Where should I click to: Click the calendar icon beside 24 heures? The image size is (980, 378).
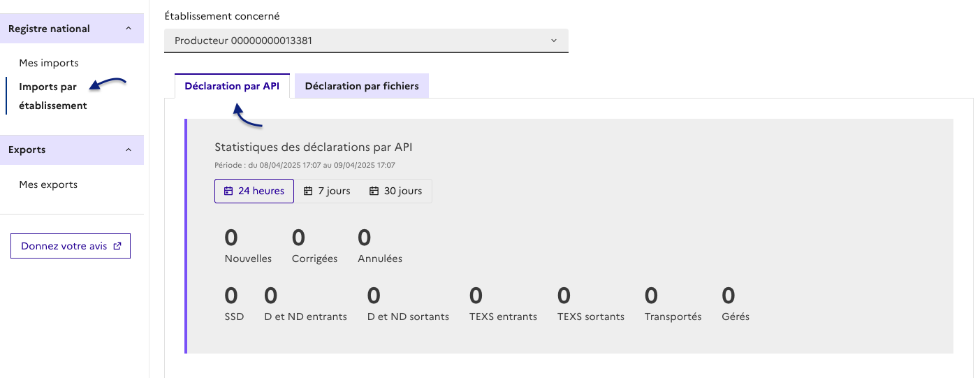tap(228, 191)
